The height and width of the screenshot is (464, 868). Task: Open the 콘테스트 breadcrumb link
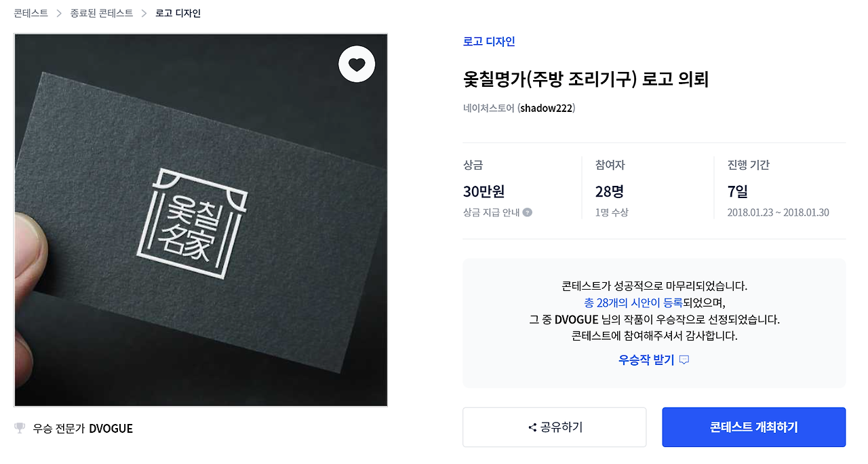point(31,14)
